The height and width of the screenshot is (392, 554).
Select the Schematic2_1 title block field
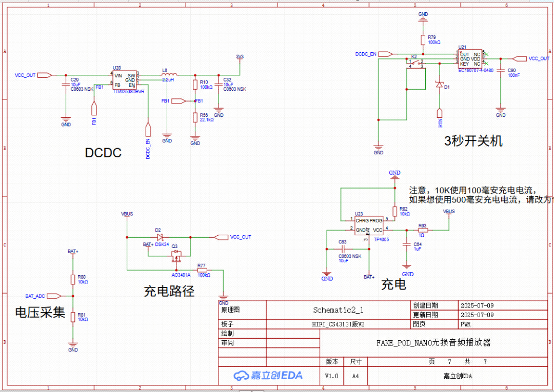tap(338, 310)
